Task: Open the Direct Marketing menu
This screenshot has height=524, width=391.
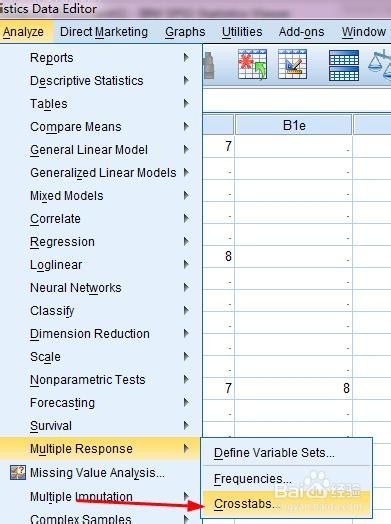Action: point(104,32)
